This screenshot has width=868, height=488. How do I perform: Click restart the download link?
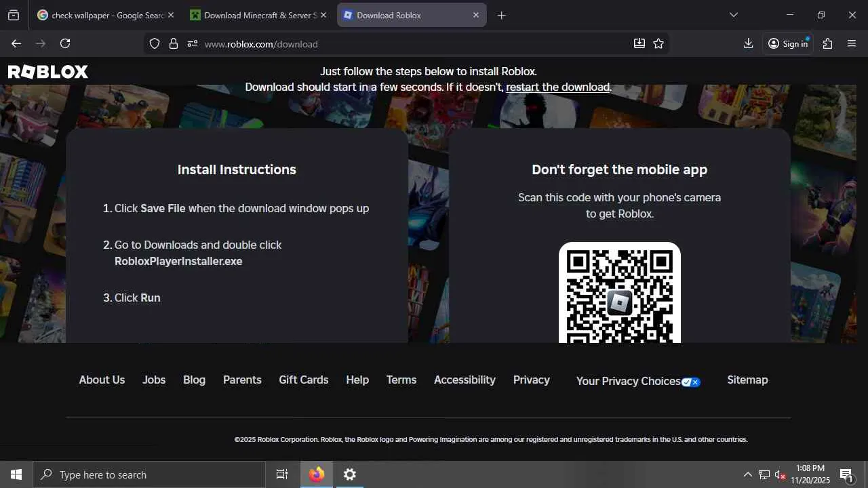558,87
